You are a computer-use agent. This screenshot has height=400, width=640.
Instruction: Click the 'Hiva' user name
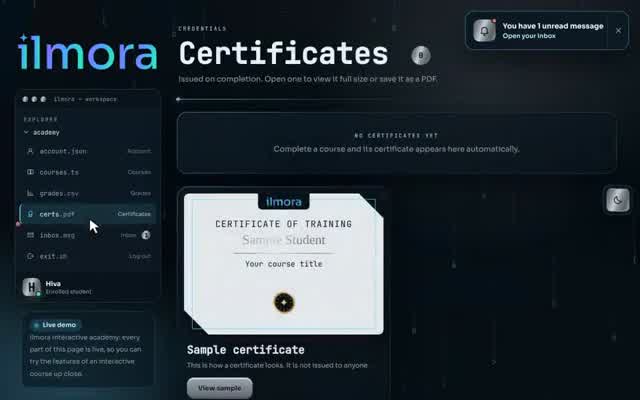53,284
